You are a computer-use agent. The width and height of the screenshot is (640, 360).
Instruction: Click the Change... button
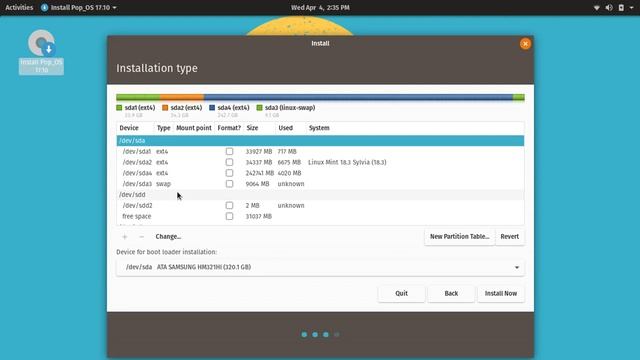[168, 237]
